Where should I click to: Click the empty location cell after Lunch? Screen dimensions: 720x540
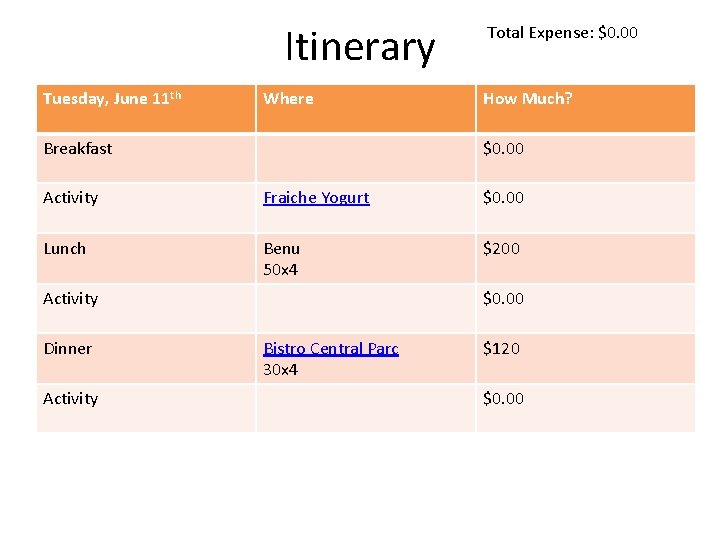click(x=365, y=308)
